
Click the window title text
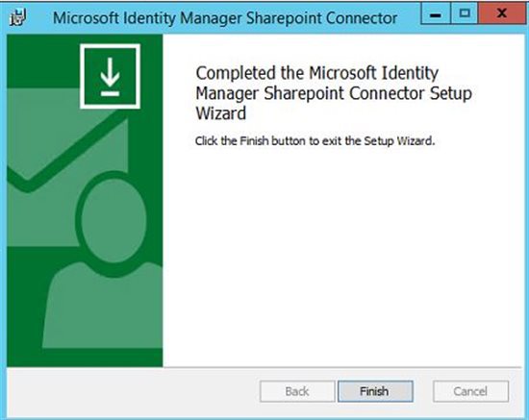pos(225,18)
